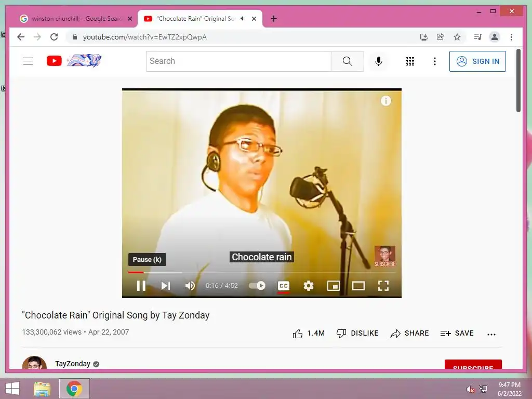Open the video info card icon
The image size is (532, 399).
click(x=386, y=101)
